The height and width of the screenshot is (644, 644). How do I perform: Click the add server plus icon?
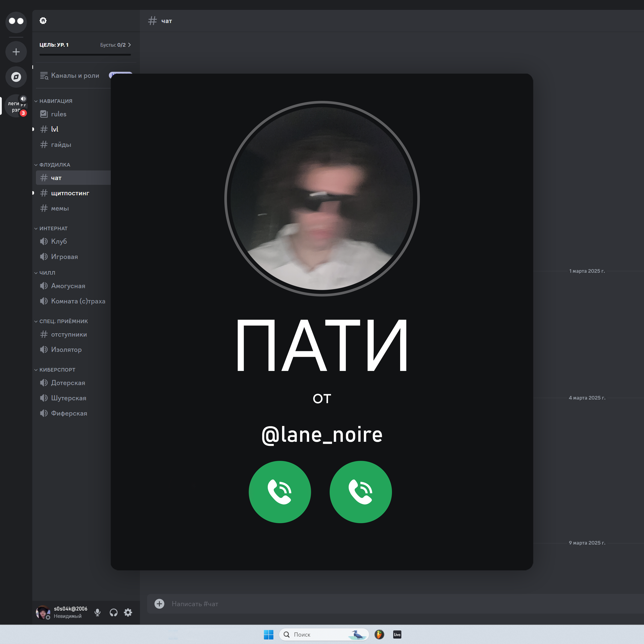coord(16,52)
